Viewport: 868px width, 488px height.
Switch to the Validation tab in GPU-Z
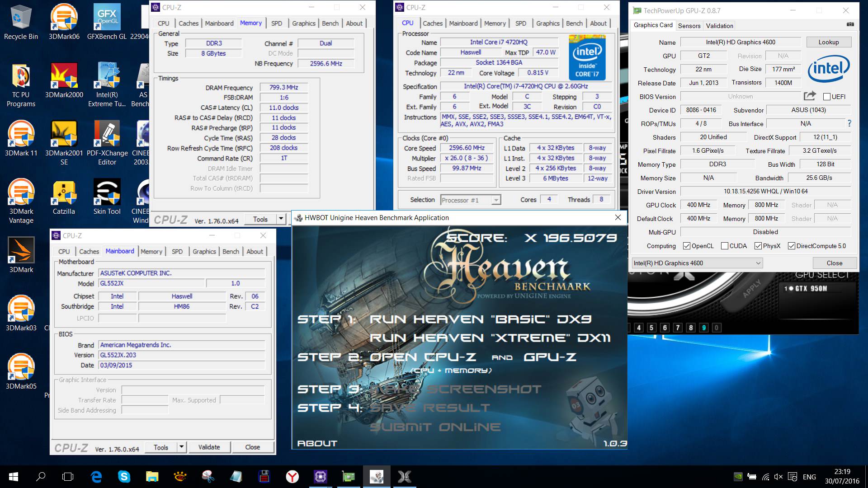719,26
